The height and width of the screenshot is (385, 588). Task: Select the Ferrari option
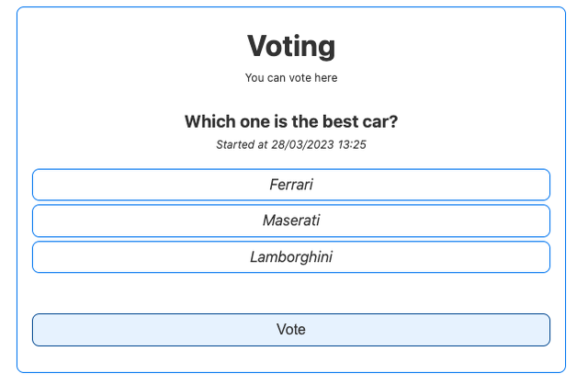(x=291, y=185)
